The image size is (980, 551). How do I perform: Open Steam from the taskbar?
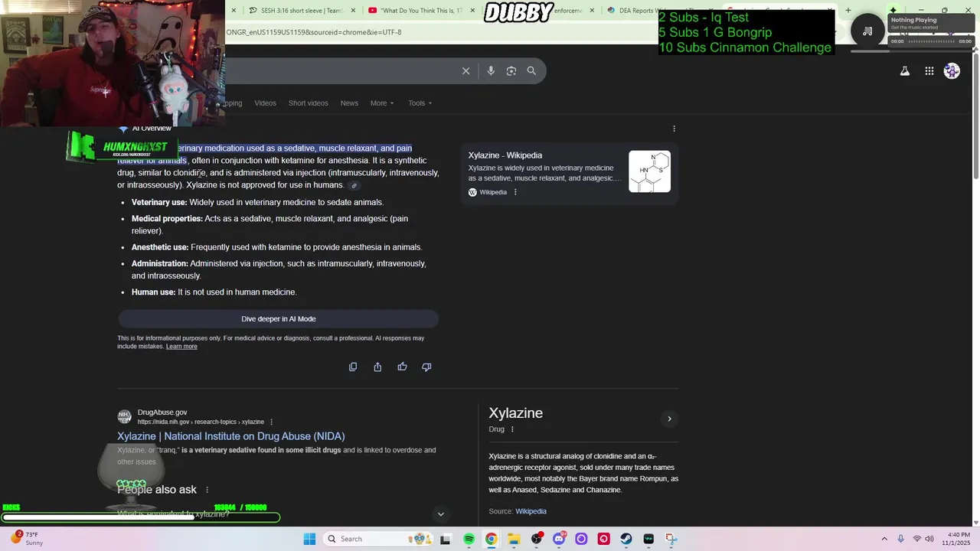click(x=626, y=539)
